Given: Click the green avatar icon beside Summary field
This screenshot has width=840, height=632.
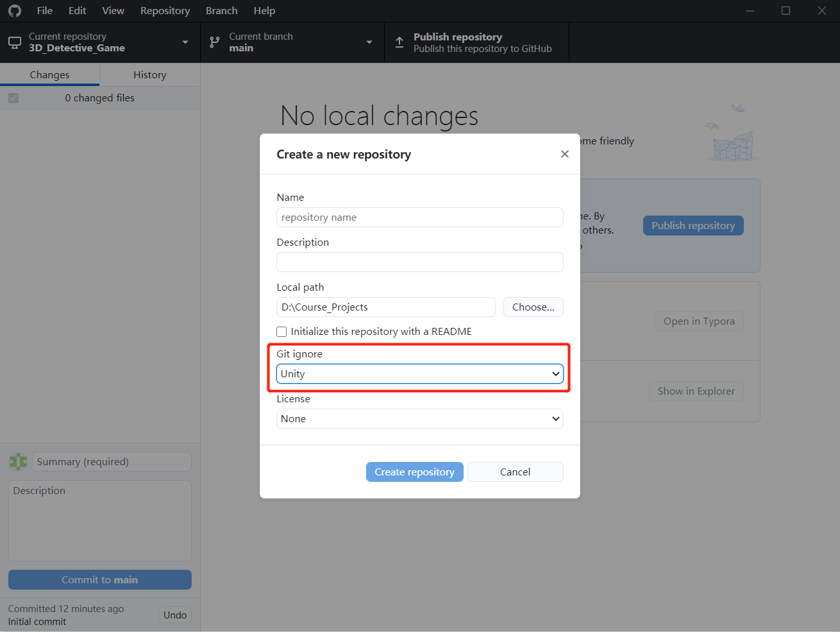Looking at the screenshot, I should point(18,461).
